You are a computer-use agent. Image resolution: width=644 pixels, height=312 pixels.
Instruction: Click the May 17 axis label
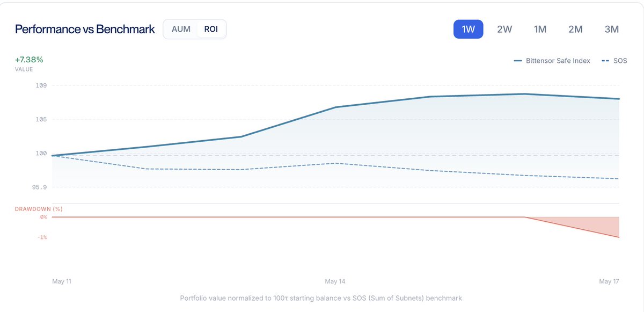(x=609, y=281)
